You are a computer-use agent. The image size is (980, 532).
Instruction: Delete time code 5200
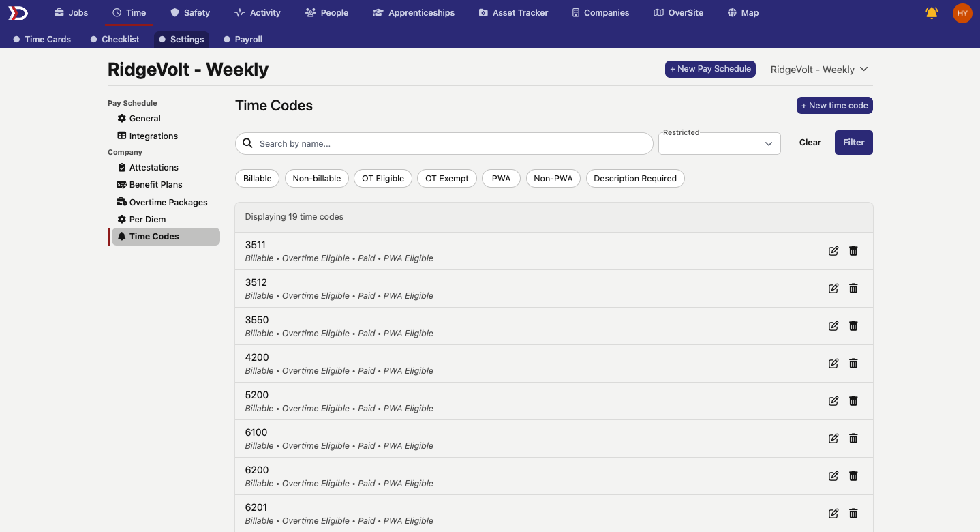coord(853,401)
